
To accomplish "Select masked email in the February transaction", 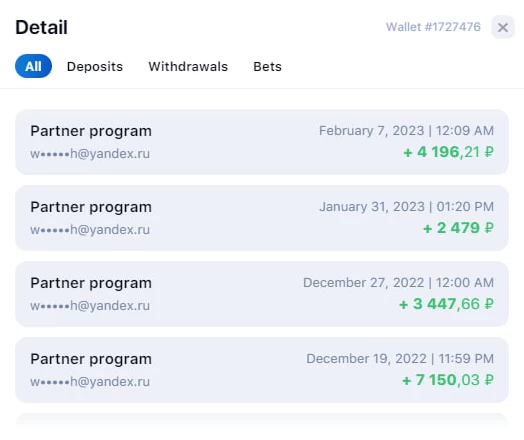I will [x=90, y=154].
